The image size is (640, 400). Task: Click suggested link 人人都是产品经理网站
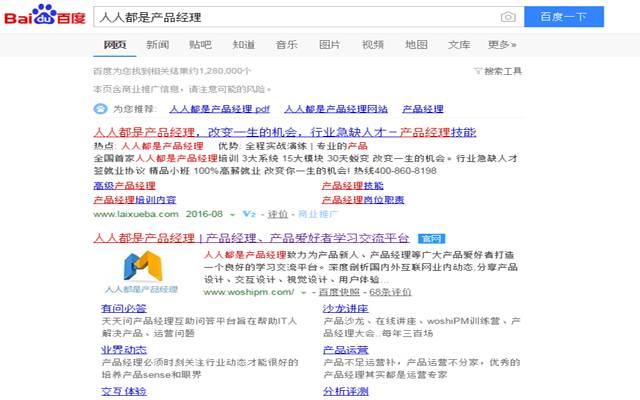pos(336,109)
